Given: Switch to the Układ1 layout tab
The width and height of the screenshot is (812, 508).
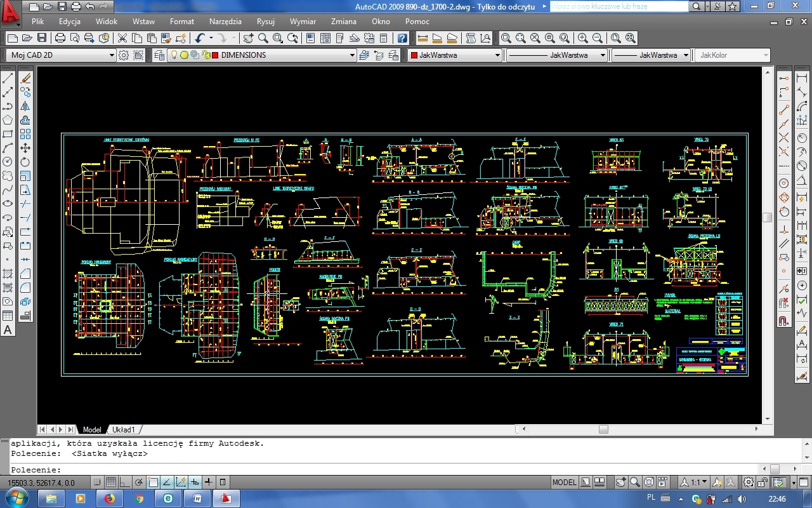Looking at the screenshot, I should click(x=124, y=430).
